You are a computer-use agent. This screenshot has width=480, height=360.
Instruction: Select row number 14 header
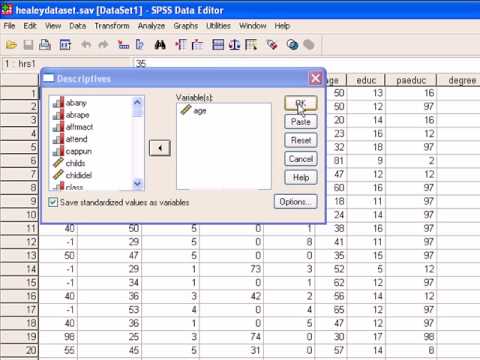19,269
